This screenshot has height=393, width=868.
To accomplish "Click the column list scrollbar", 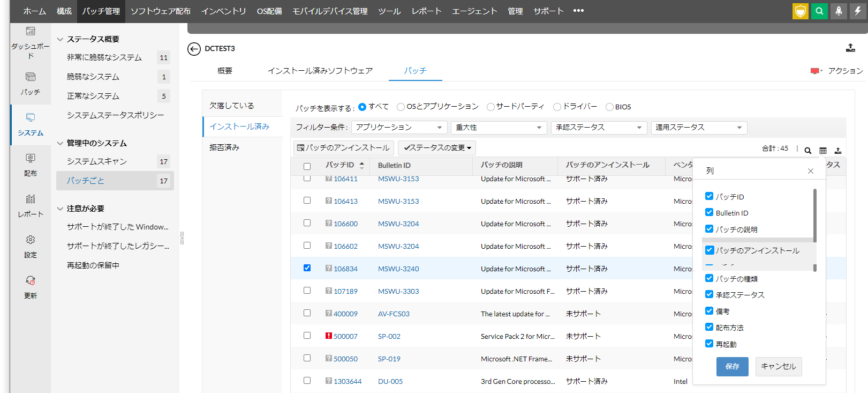I will 814,214.
